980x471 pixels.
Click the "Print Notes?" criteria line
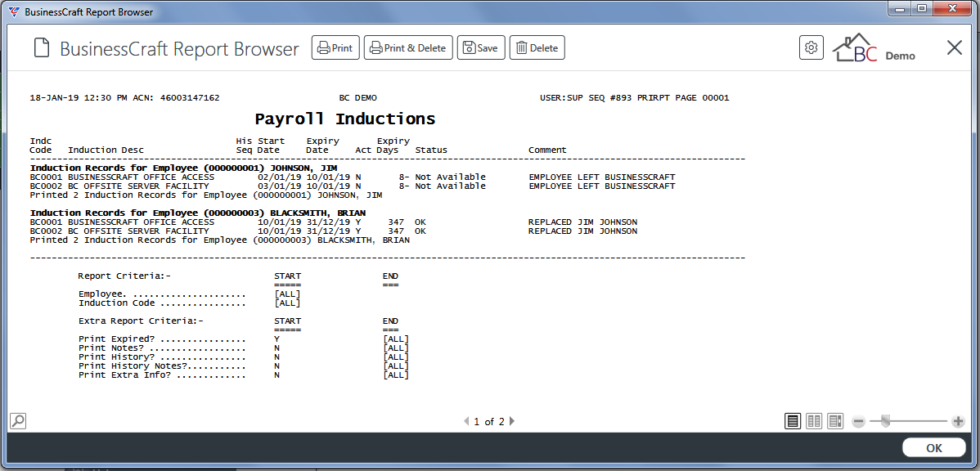click(244, 348)
